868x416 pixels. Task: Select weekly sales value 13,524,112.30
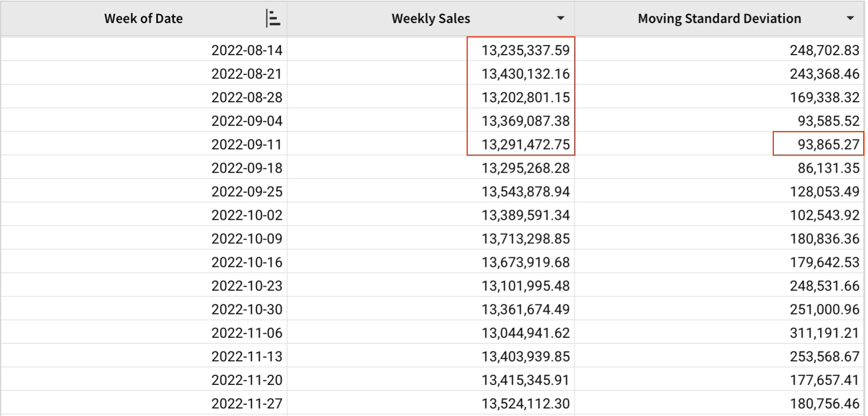(x=526, y=404)
